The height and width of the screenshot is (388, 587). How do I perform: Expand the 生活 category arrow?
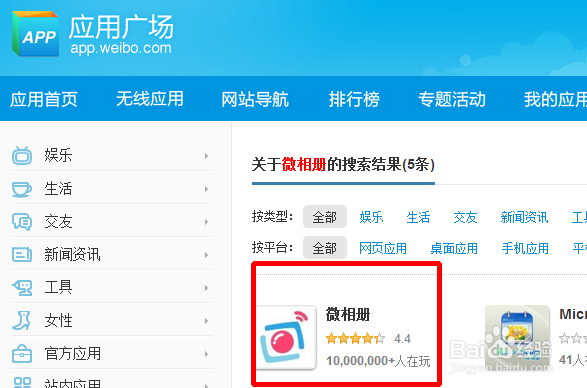(206, 189)
